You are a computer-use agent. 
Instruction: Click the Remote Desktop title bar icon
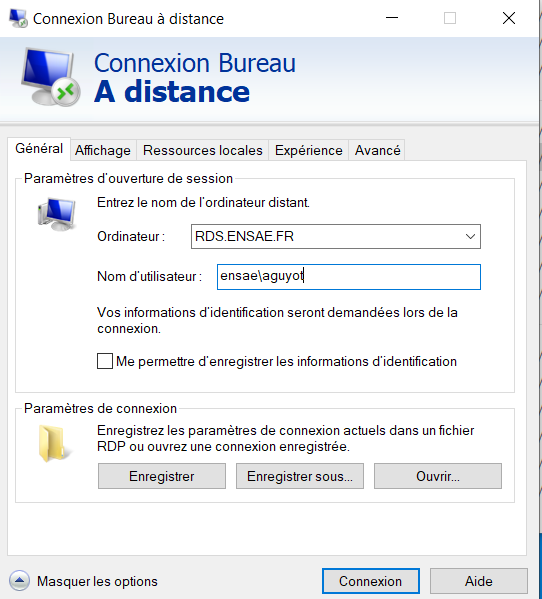pyautogui.click(x=18, y=18)
